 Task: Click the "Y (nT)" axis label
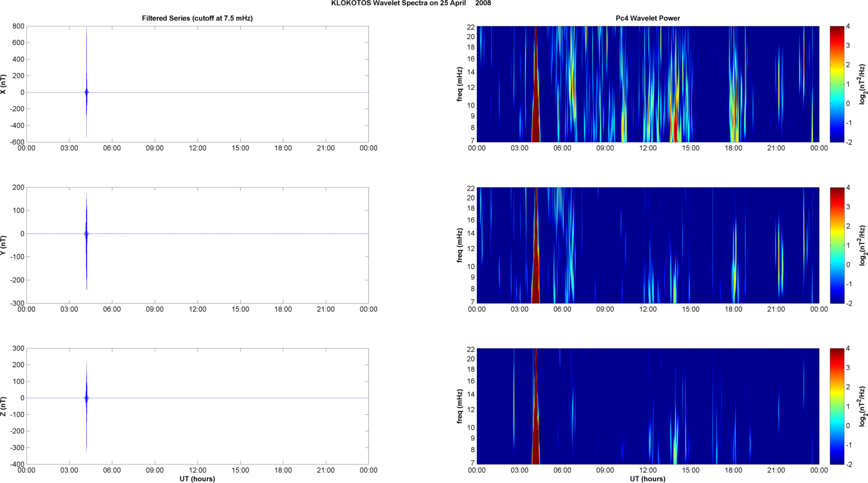3,245
